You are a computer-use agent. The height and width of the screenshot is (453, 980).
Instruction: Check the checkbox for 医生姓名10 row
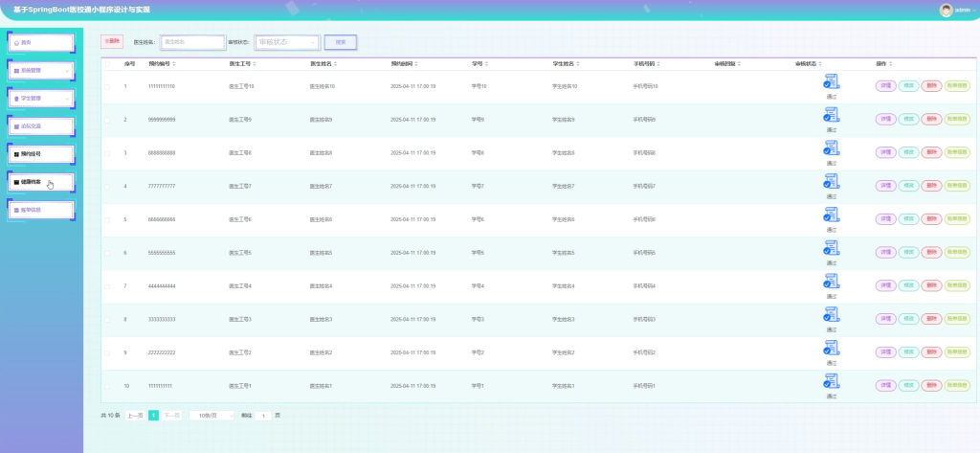(x=107, y=86)
